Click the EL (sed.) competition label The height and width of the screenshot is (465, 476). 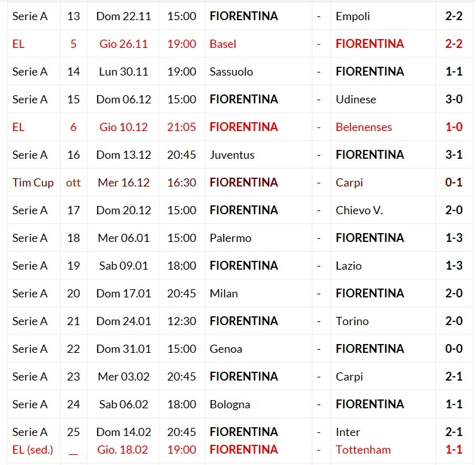pos(33,450)
